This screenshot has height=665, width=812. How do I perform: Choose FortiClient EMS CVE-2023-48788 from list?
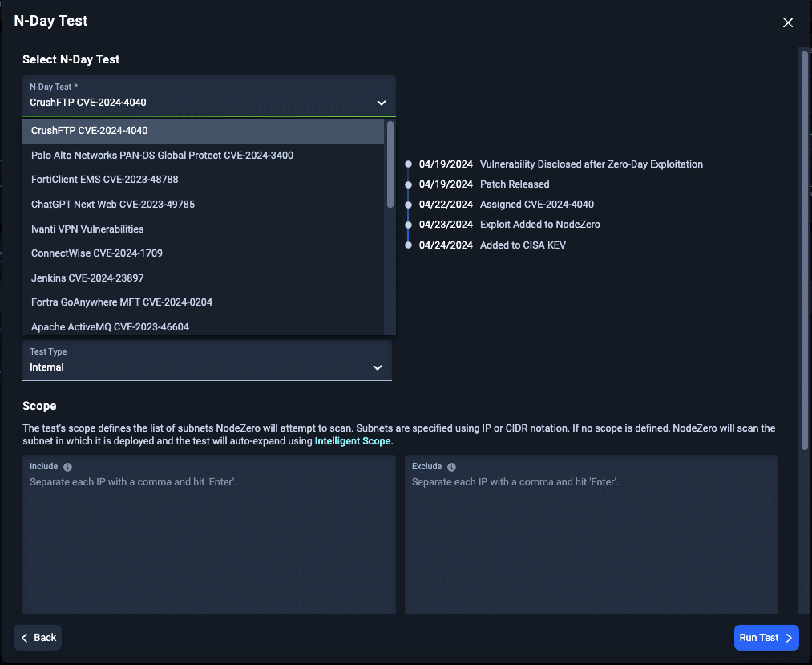[x=204, y=180]
